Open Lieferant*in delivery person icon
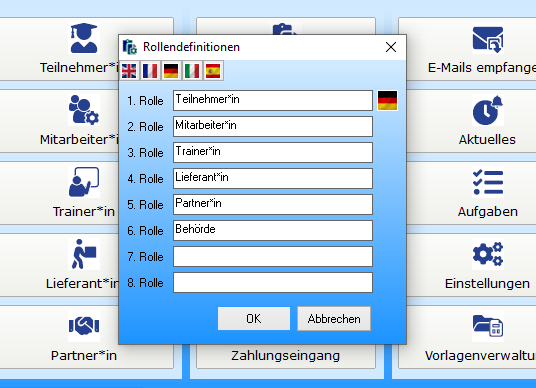The height and width of the screenshot is (388, 536). tap(84, 254)
